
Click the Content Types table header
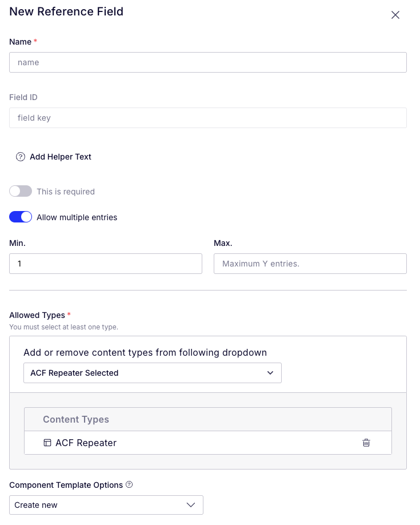208,419
